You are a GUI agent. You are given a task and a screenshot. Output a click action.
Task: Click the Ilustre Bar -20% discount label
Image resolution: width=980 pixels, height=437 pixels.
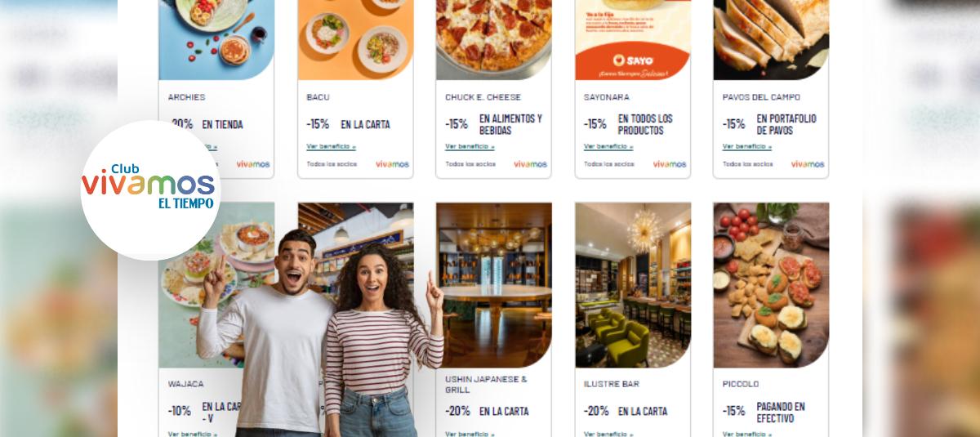click(x=596, y=411)
